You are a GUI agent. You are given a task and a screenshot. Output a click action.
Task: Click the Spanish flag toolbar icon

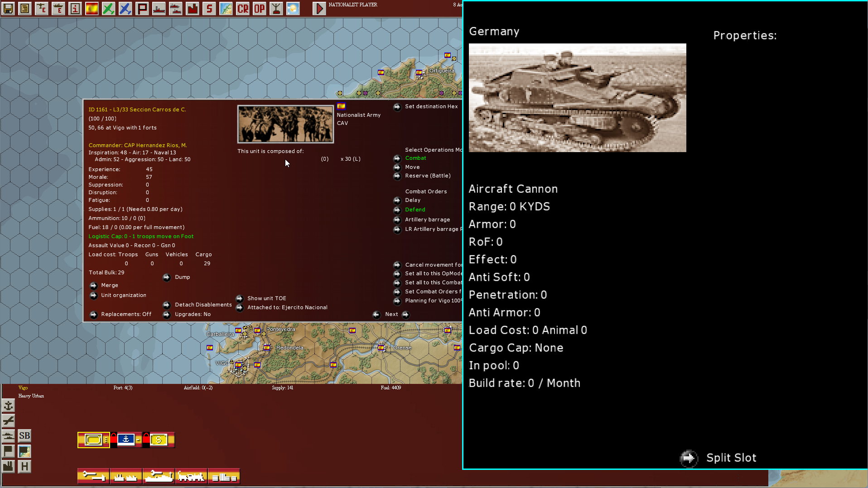pos(92,8)
